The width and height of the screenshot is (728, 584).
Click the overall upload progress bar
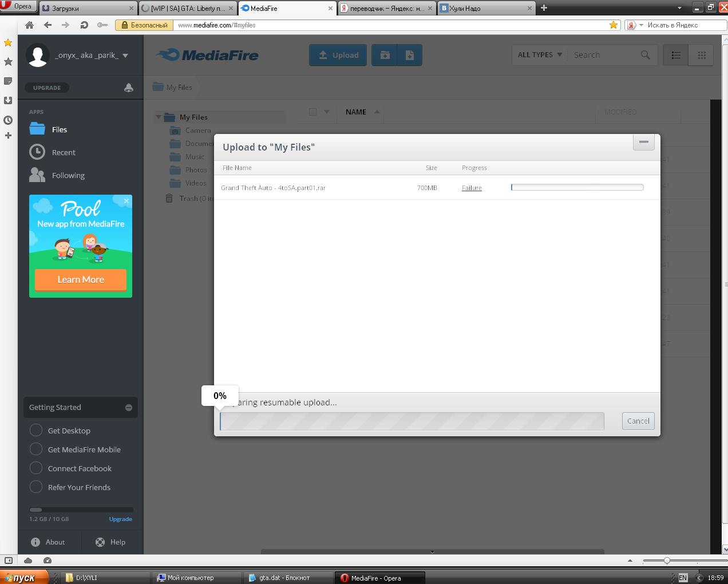click(x=412, y=421)
